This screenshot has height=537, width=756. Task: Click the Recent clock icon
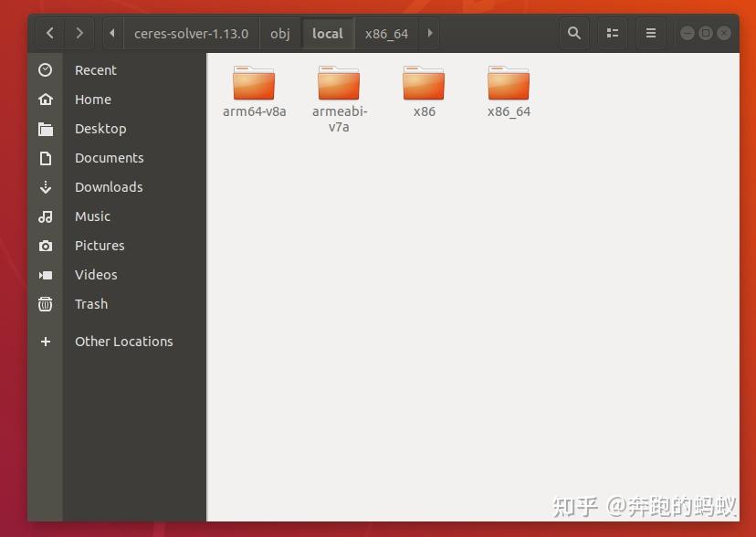click(46, 70)
